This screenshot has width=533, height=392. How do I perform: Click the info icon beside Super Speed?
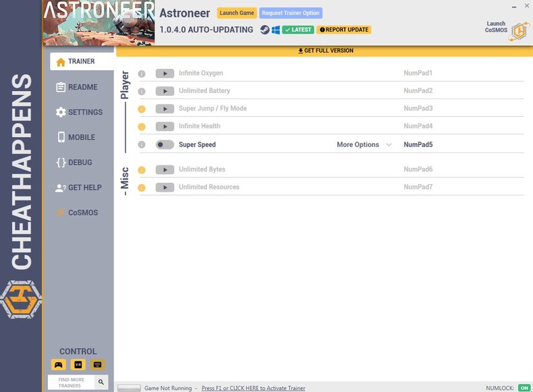pos(142,145)
